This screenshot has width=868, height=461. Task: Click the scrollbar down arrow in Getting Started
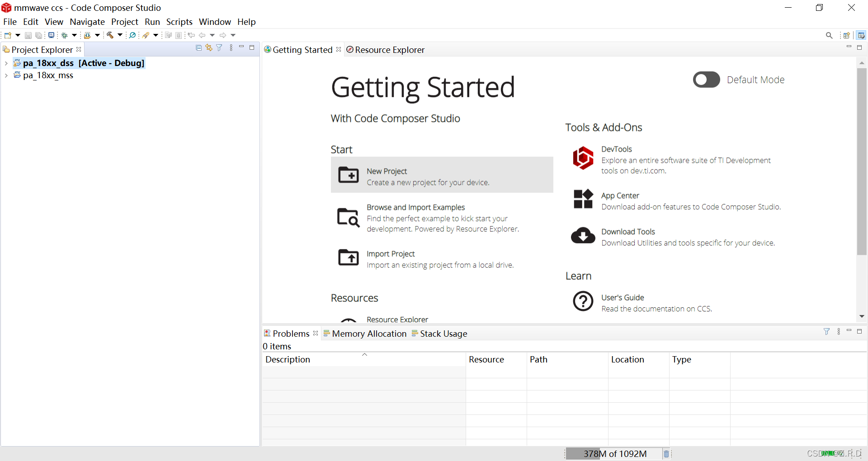(862, 316)
